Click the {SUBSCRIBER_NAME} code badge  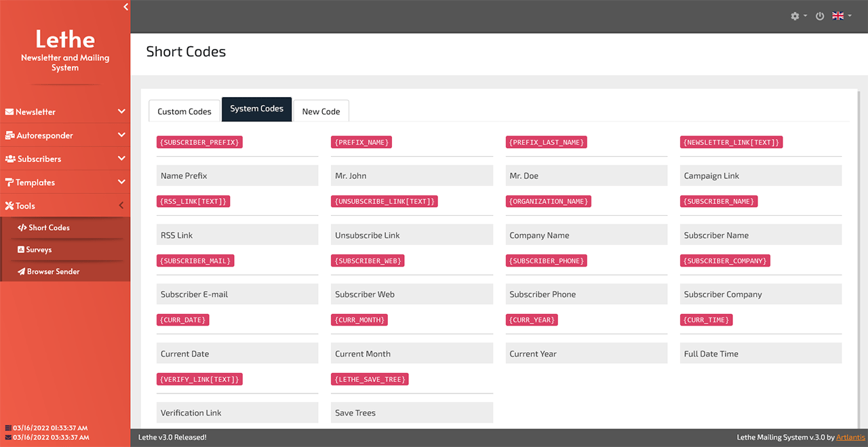click(719, 201)
